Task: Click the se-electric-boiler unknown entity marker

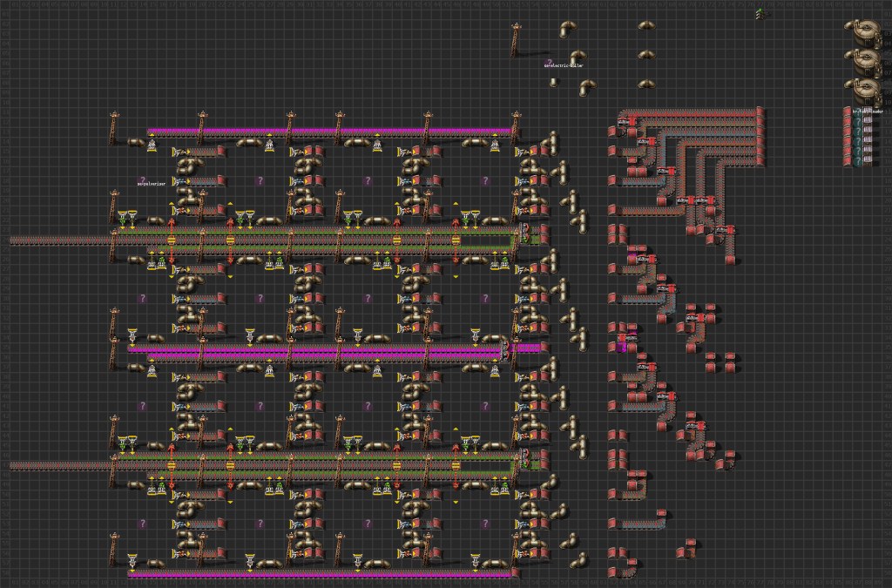Action: 550,61
